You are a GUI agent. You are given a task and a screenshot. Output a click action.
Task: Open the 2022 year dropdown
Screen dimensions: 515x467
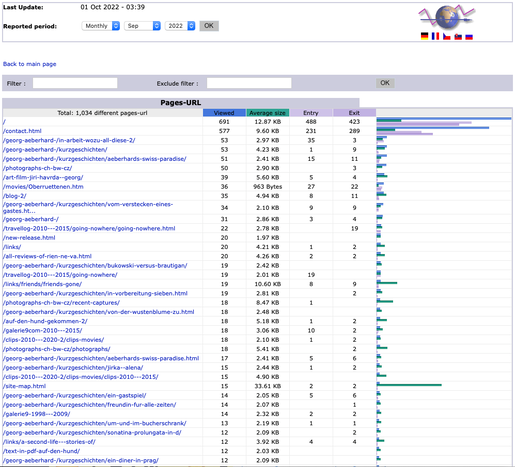click(x=180, y=26)
